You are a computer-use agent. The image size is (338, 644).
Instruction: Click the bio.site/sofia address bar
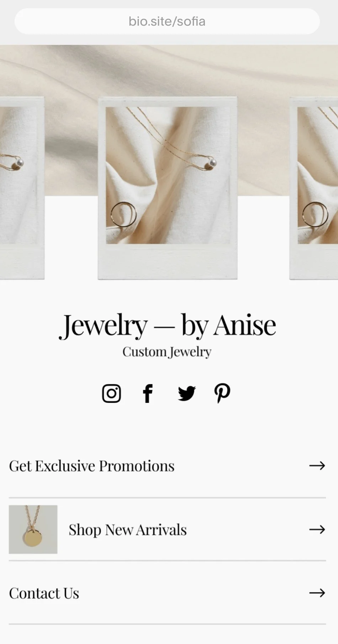[167, 21]
